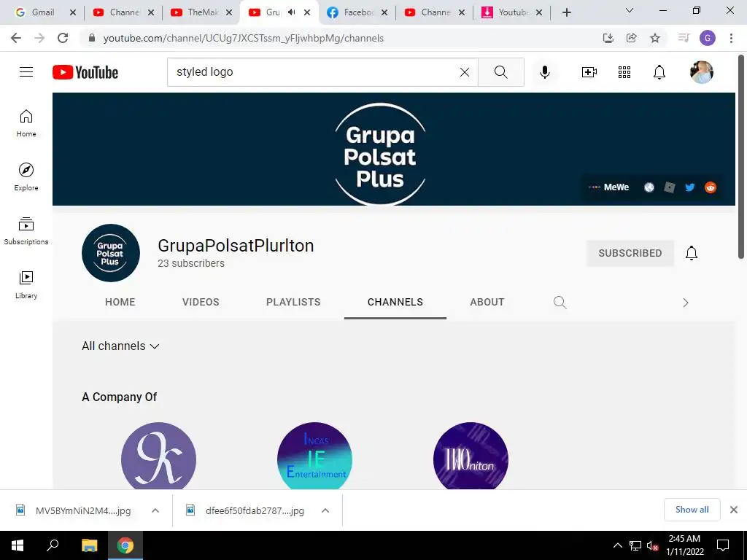Screen dimensions: 747x560
Task: Search with your voice microphone
Action: [x=544, y=72]
